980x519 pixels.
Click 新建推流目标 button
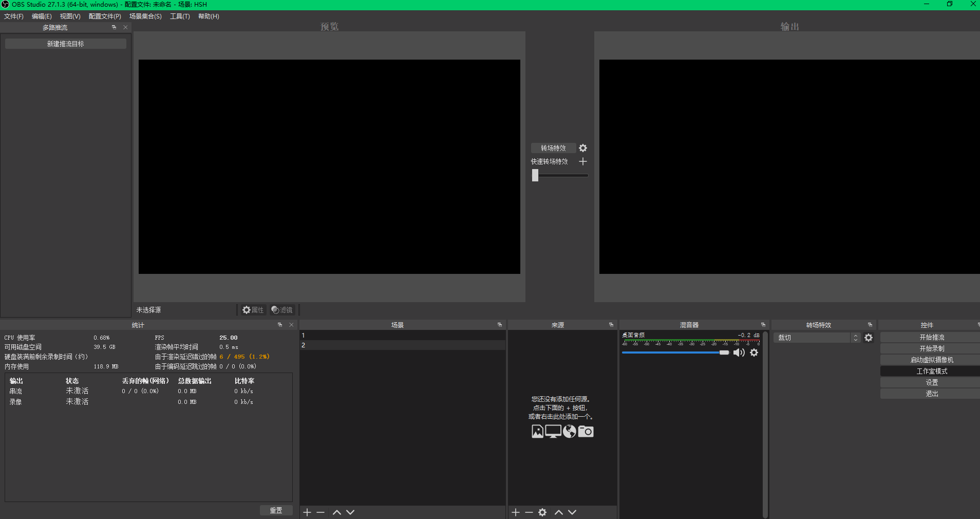[66, 44]
